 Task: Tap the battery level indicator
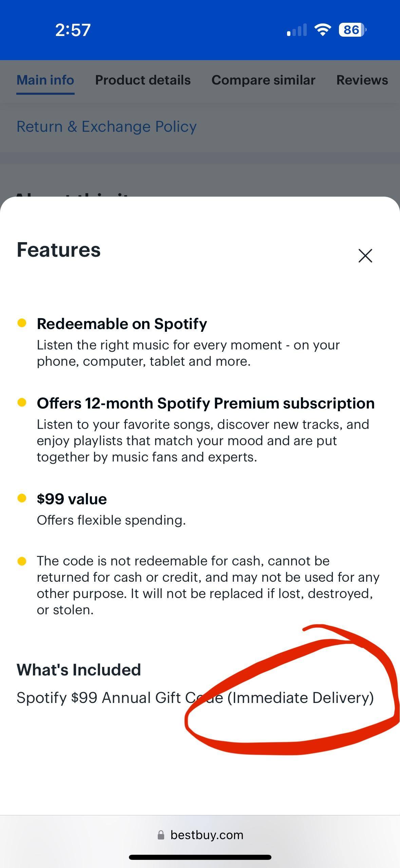352,30
